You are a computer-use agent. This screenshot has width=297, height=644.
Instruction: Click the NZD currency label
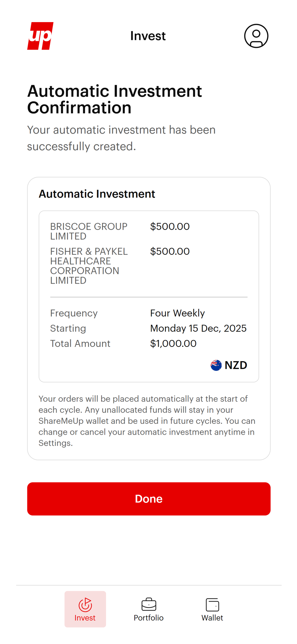(x=236, y=365)
